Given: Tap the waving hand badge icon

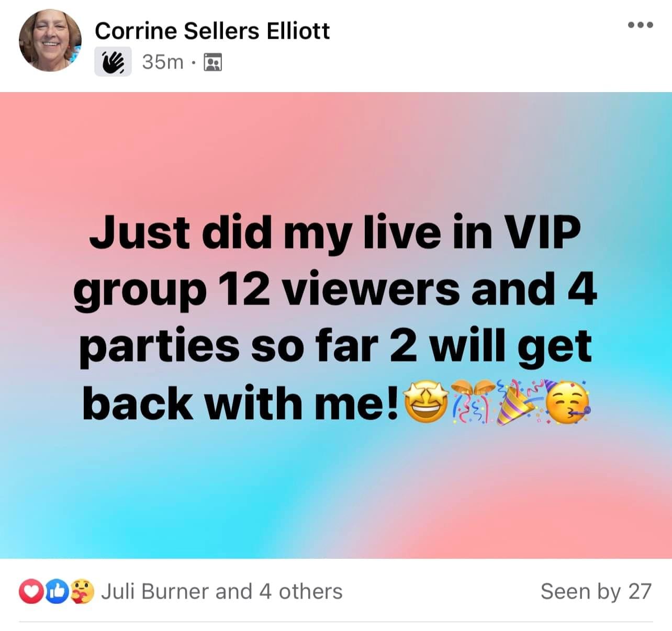Looking at the screenshot, I should tap(113, 62).
